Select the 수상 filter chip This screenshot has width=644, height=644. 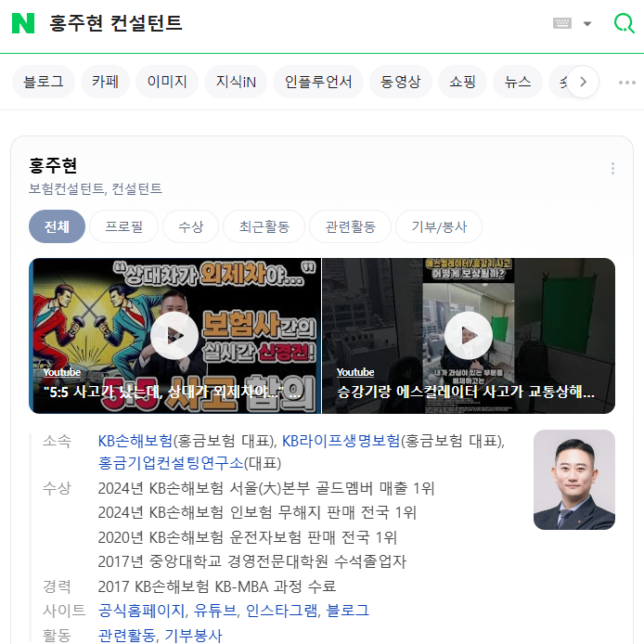[190, 226]
